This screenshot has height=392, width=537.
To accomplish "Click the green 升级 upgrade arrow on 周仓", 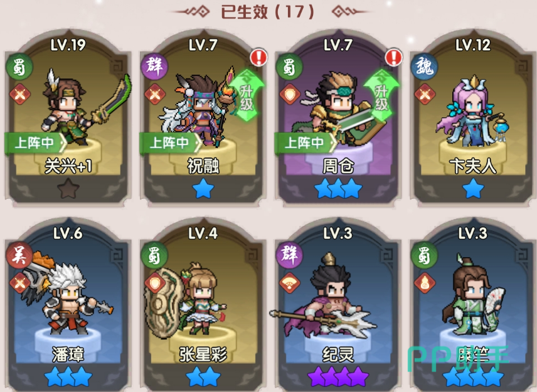I will pos(381,95).
